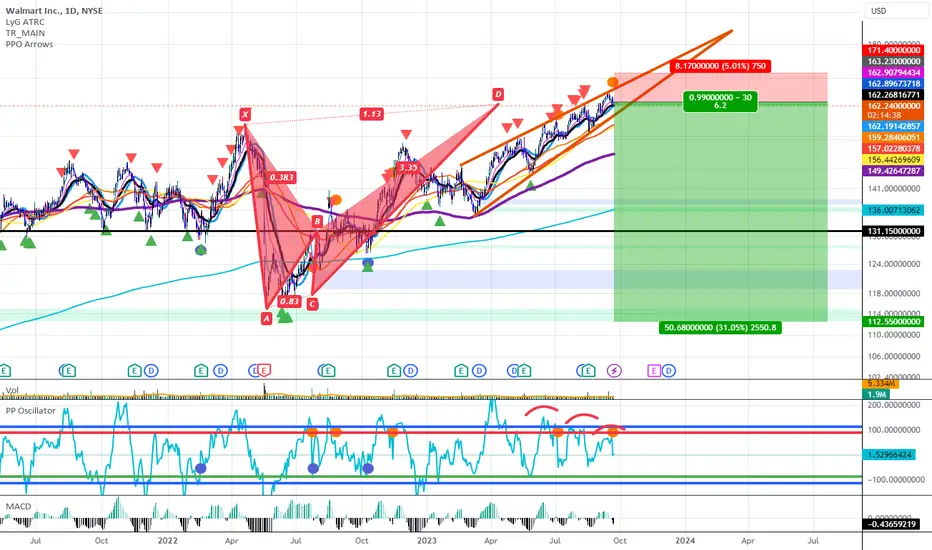
Task: Click the 0.383 harmonic ratio label
Action: tap(281, 177)
